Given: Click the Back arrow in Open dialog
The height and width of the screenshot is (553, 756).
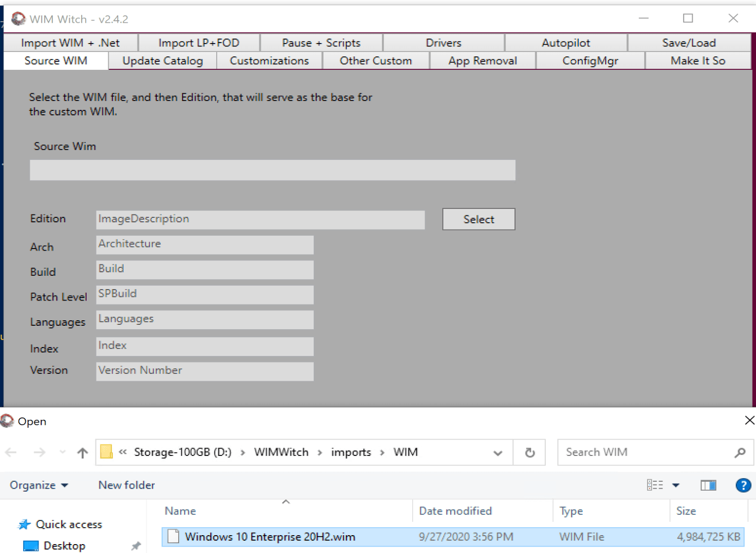Looking at the screenshot, I should tap(11, 452).
